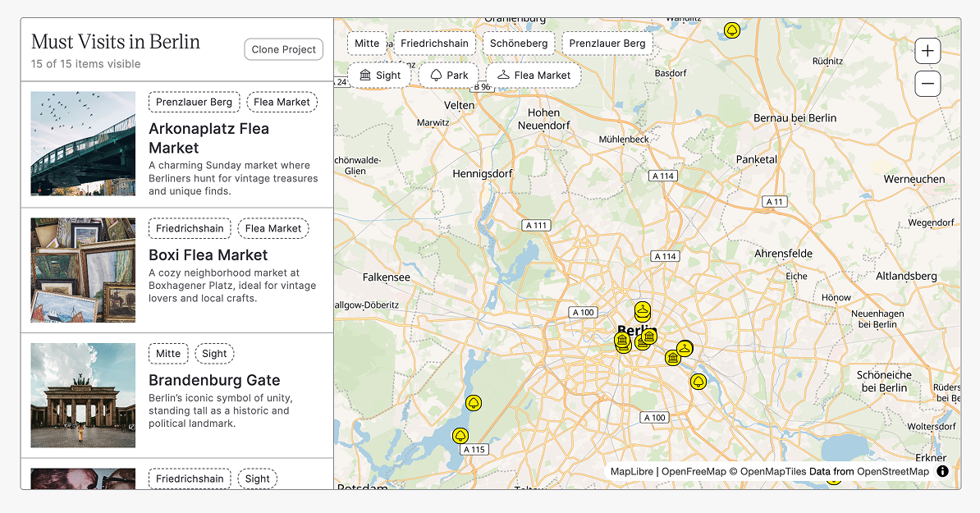Image resolution: width=980 pixels, height=513 pixels.
Task: Click the Mühlenbeck map label
Action: pos(624,140)
